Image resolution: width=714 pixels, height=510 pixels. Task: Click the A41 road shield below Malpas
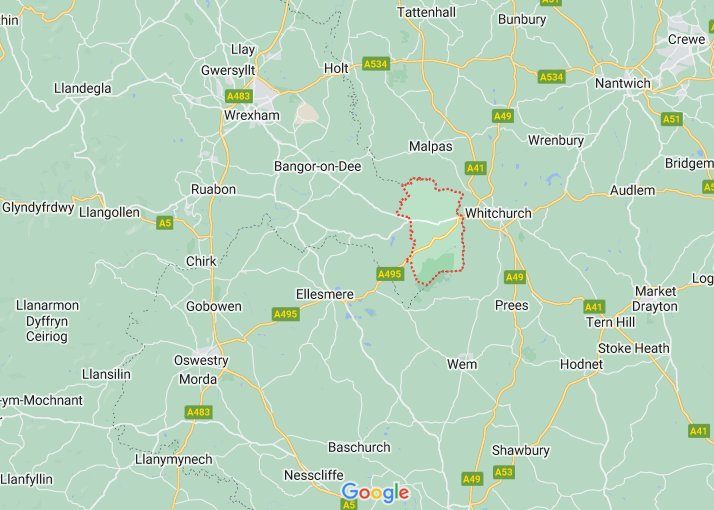[x=476, y=168]
